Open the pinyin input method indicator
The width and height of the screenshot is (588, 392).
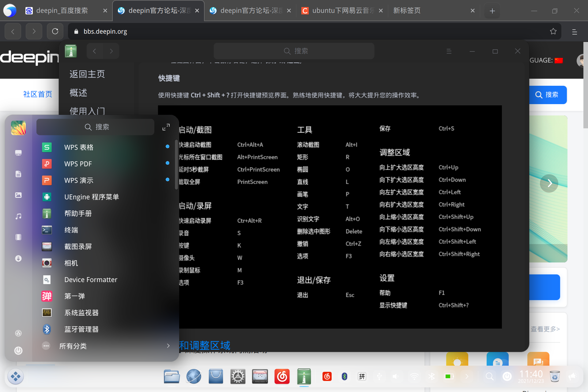(362, 376)
